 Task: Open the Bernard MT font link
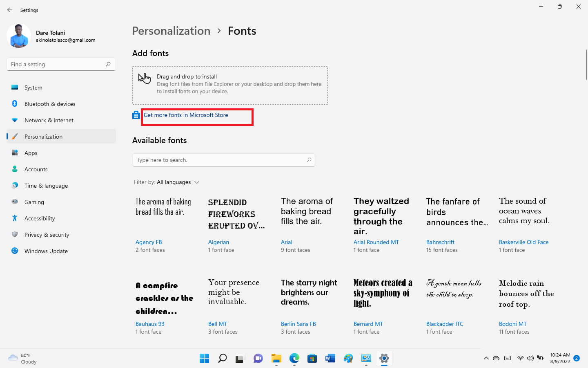pyautogui.click(x=368, y=324)
